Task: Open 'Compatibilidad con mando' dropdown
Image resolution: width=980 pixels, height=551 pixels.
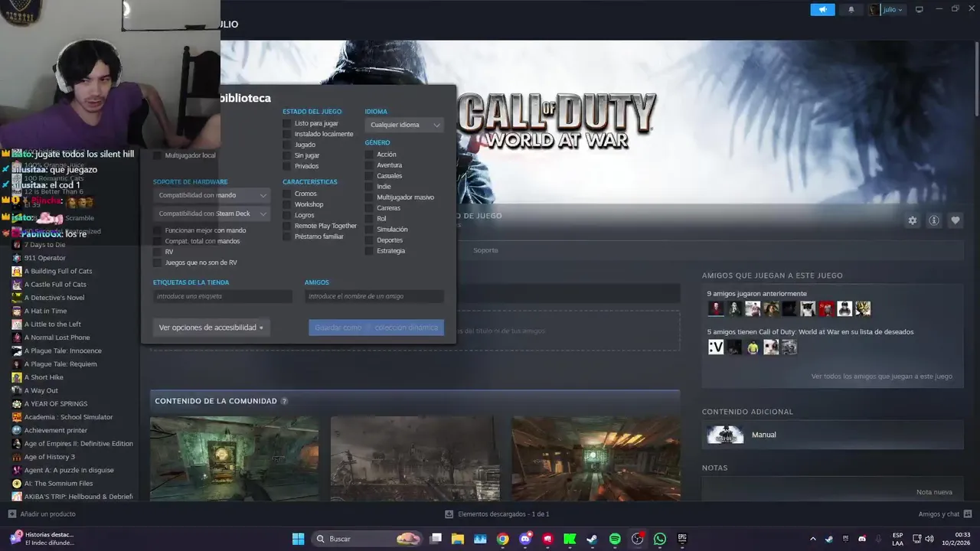Action: point(212,195)
